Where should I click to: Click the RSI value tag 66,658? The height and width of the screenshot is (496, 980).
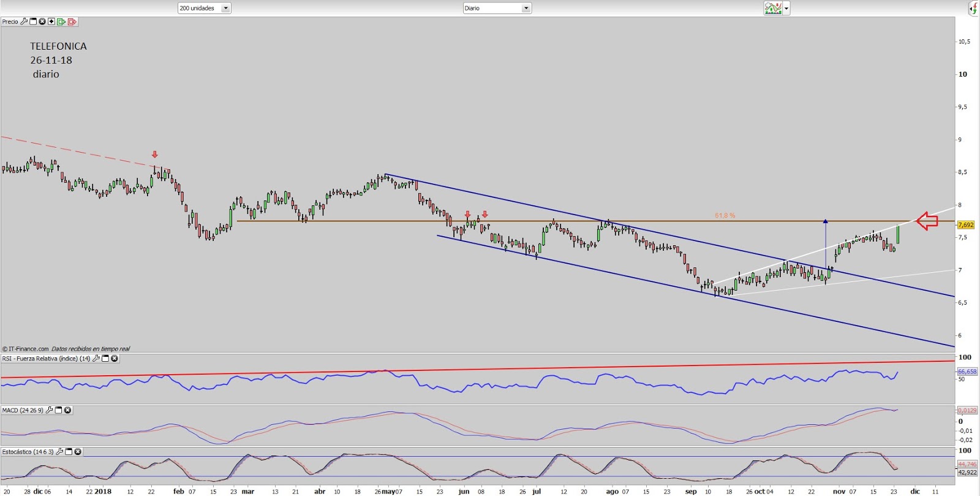[x=967, y=372]
